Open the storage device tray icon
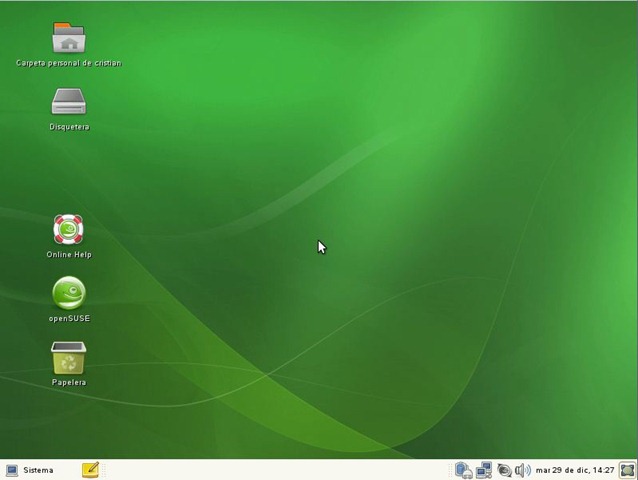 tap(463, 470)
